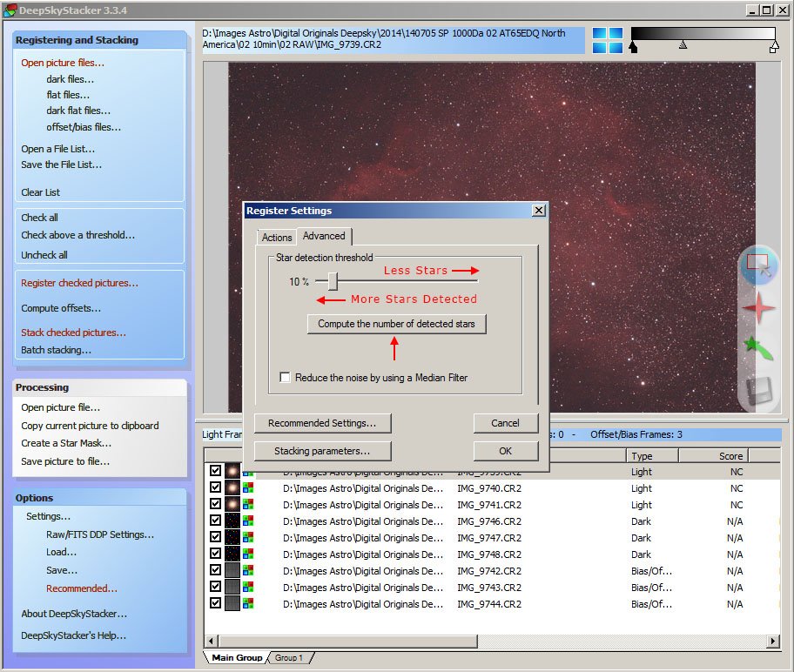Screen dimensions: 794x672
Task: Select the rectangle selection tool icon
Action: point(758,265)
